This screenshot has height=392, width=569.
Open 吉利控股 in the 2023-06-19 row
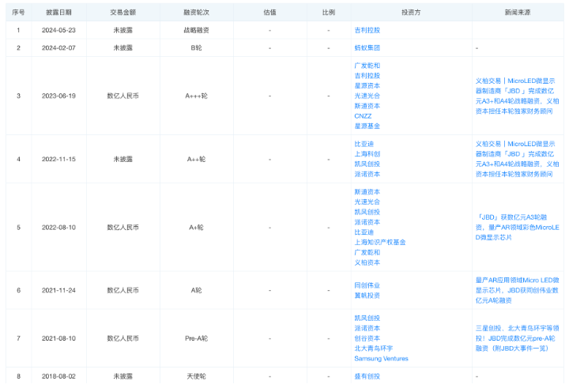click(367, 76)
